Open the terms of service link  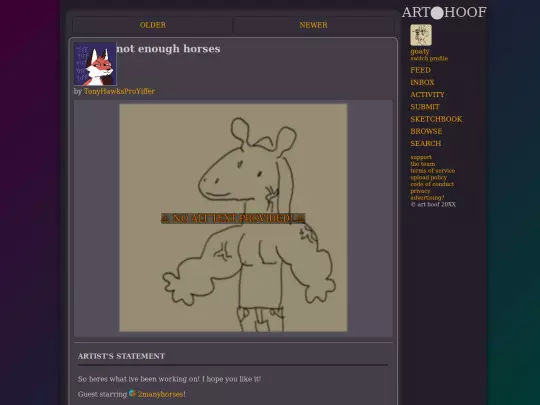click(x=433, y=171)
